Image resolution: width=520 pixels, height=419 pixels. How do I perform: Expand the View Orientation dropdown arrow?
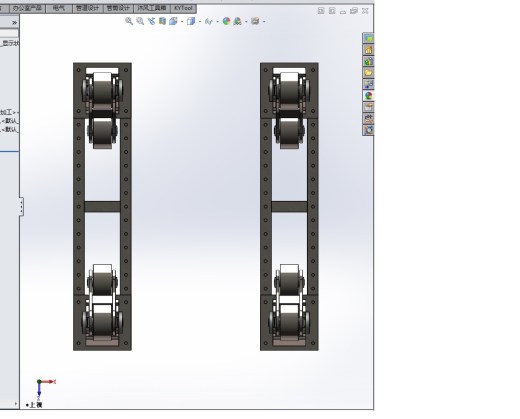(x=182, y=22)
